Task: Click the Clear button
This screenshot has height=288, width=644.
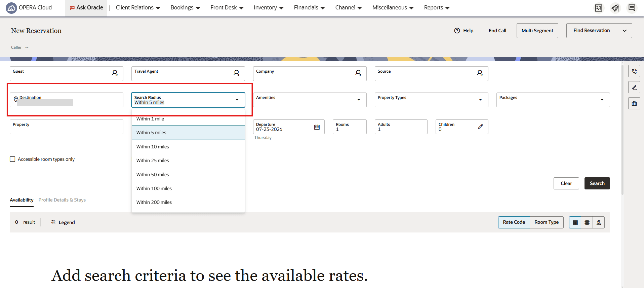Action: [566, 183]
